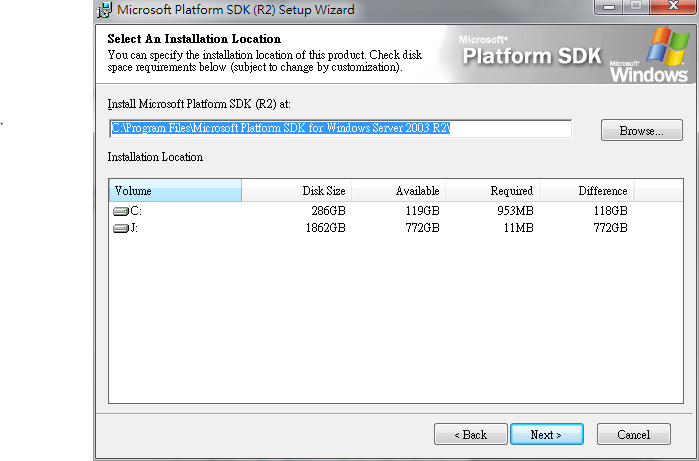
Task: Click the 11MB required value
Action: pos(518,228)
